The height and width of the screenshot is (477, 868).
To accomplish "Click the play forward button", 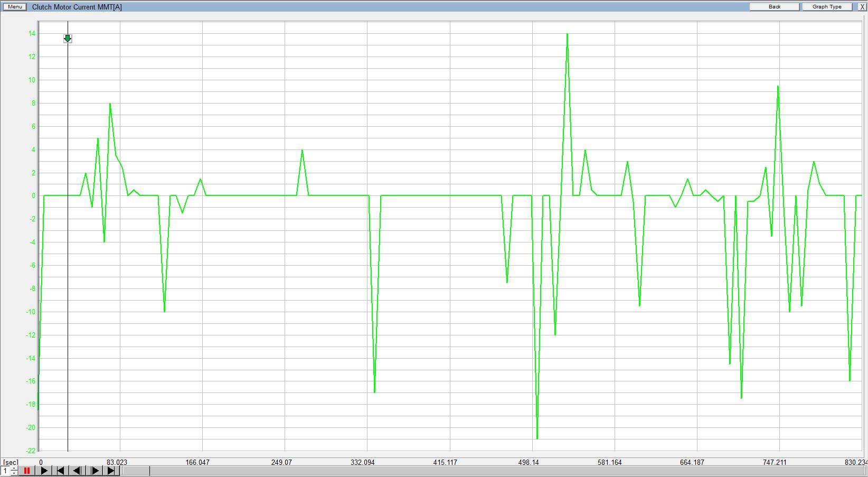I will coord(44,471).
